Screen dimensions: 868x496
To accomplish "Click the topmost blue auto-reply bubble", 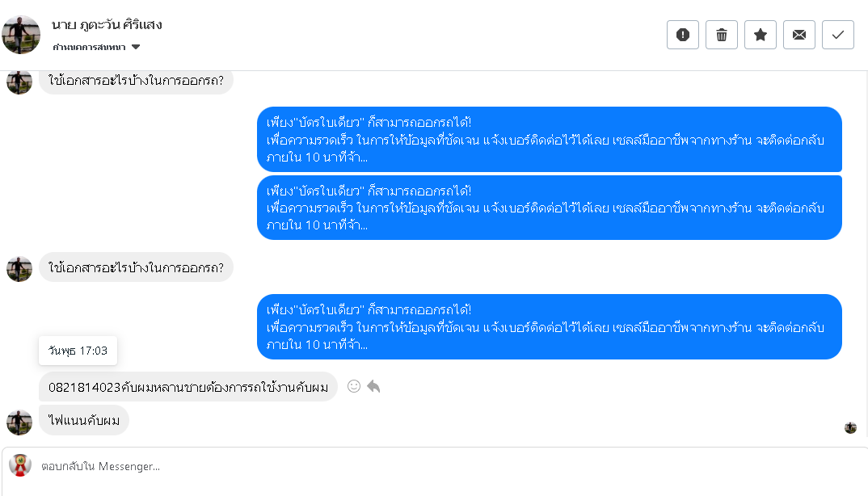I will pyautogui.click(x=549, y=139).
